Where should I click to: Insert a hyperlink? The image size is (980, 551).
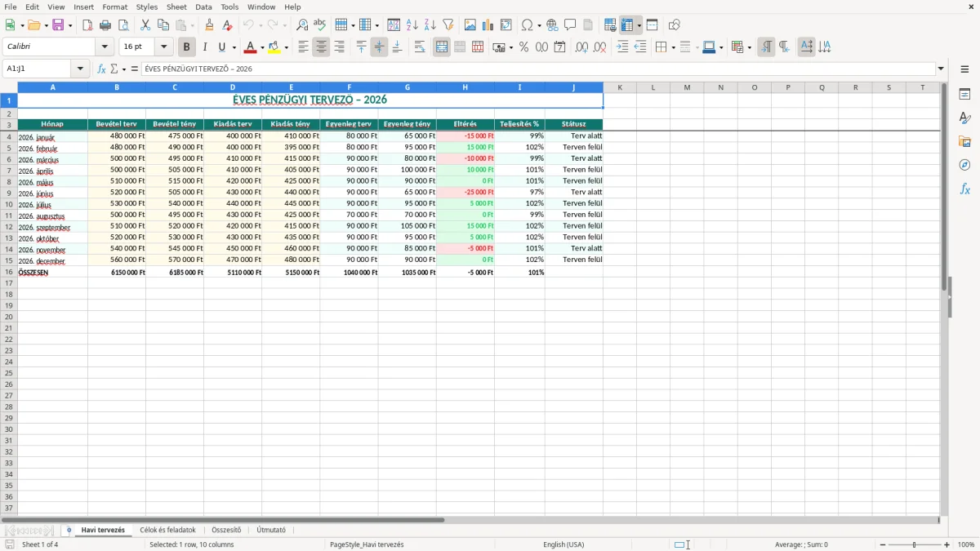552,25
